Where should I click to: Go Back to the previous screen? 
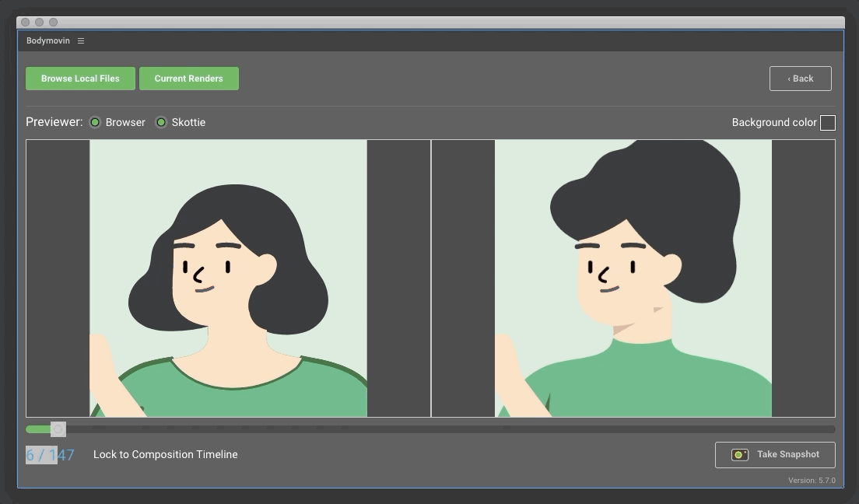click(x=800, y=78)
